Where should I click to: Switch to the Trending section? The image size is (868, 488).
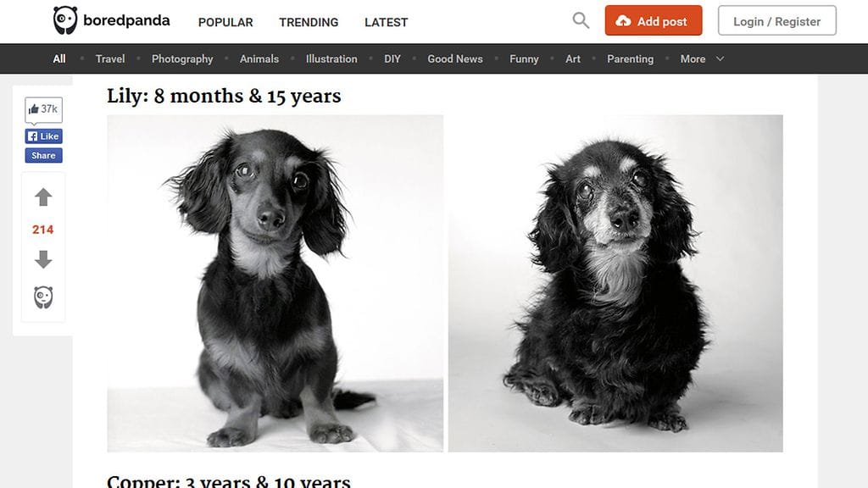tap(309, 23)
